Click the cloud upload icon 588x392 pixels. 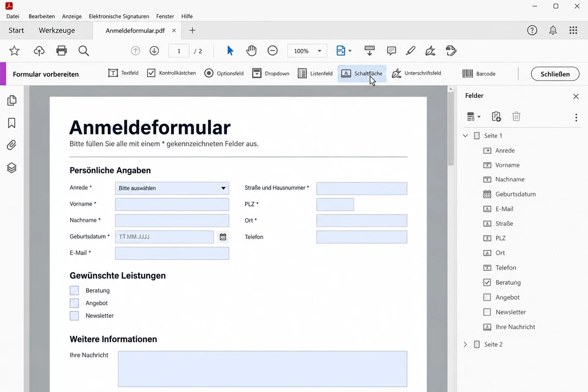(x=39, y=51)
